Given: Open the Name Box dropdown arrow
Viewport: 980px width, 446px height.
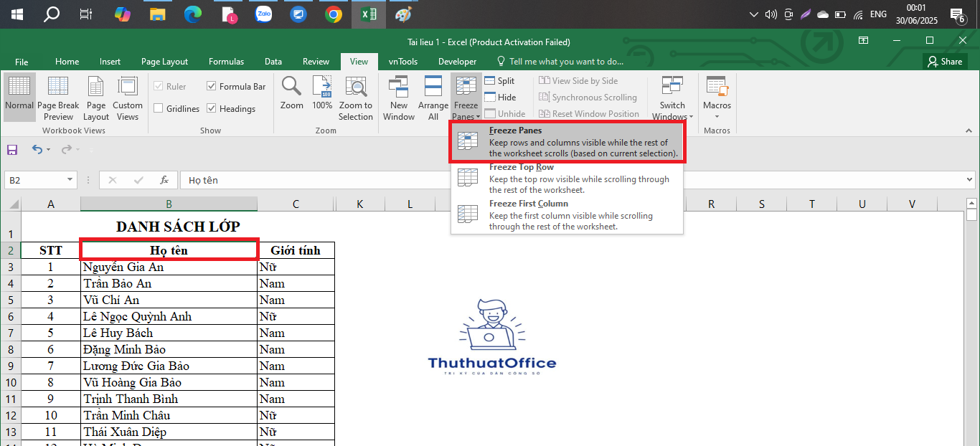Looking at the screenshot, I should (70, 180).
